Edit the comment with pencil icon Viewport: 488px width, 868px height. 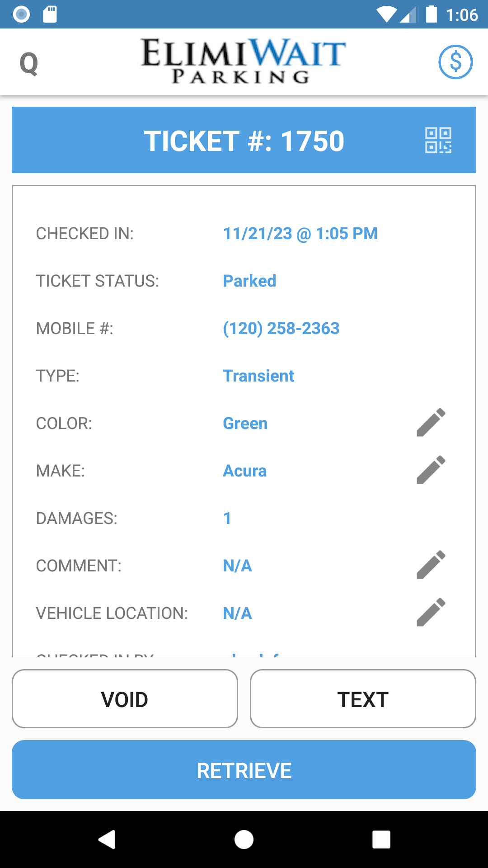[431, 565]
